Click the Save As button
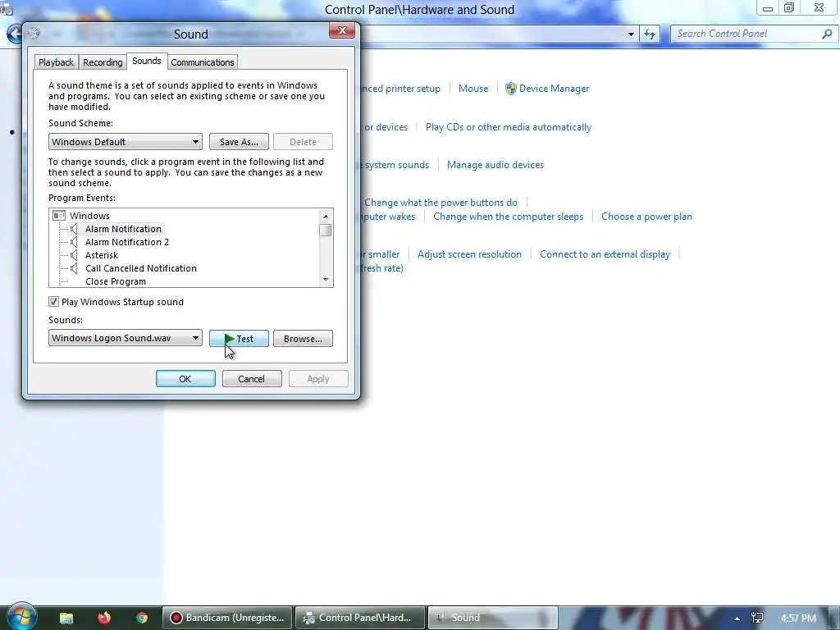840x630 pixels. click(239, 142)
